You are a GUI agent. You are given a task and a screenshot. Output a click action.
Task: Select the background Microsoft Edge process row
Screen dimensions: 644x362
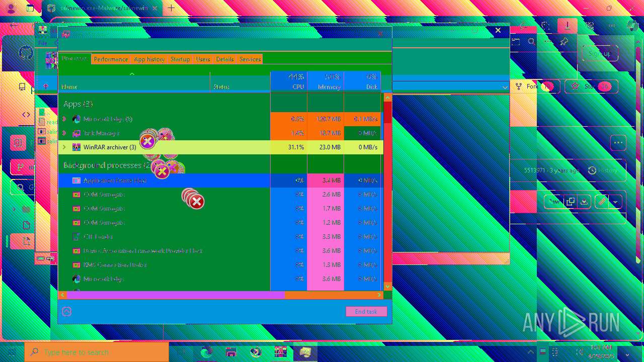(x=221, y=279)
